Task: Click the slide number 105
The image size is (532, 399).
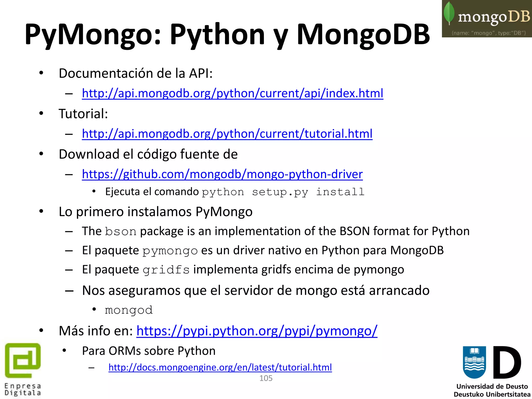Action: [266, 378]
